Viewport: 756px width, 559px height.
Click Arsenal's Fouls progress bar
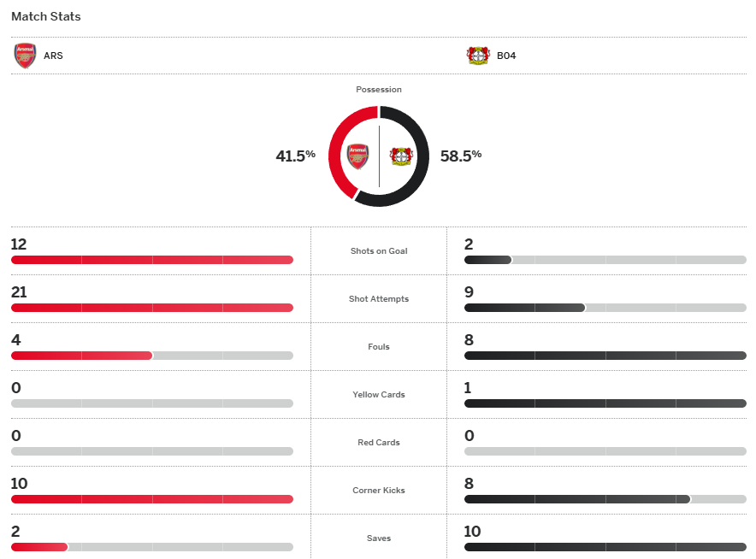[82, 356]
